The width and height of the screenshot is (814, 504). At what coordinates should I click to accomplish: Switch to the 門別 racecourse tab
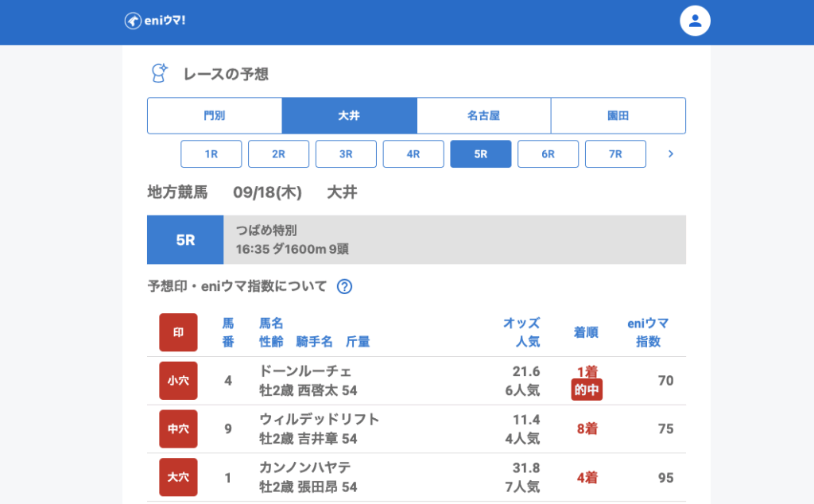215,116
